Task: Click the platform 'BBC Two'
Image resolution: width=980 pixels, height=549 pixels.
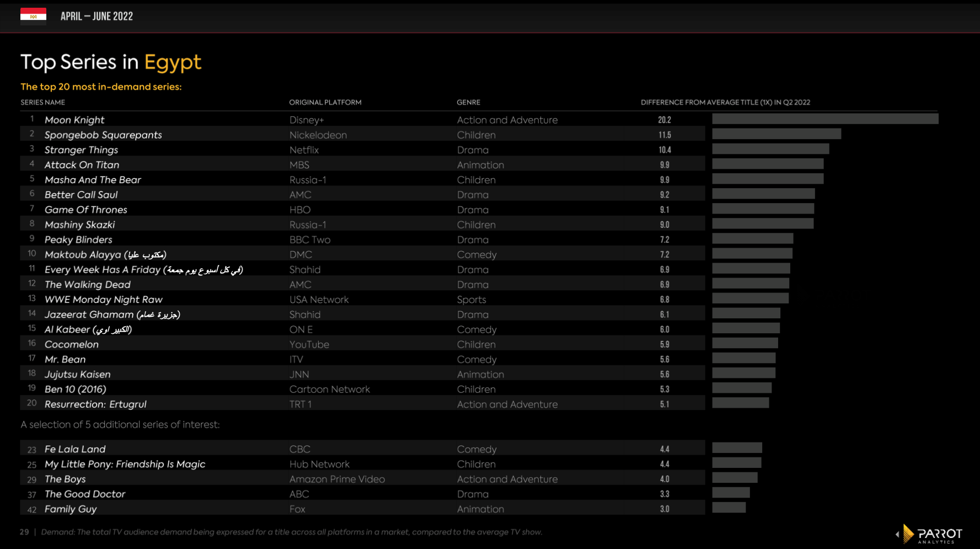Action: coord(310,239)
